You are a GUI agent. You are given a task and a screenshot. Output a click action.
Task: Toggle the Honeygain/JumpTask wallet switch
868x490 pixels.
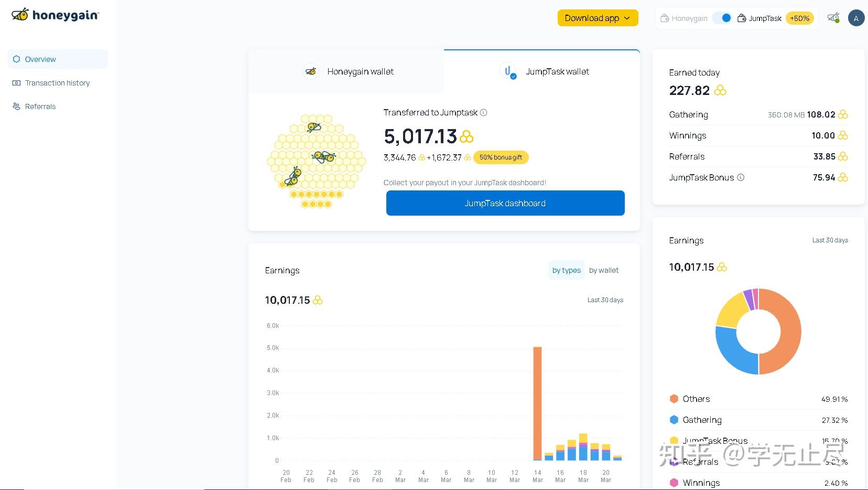tap(722, 18)
